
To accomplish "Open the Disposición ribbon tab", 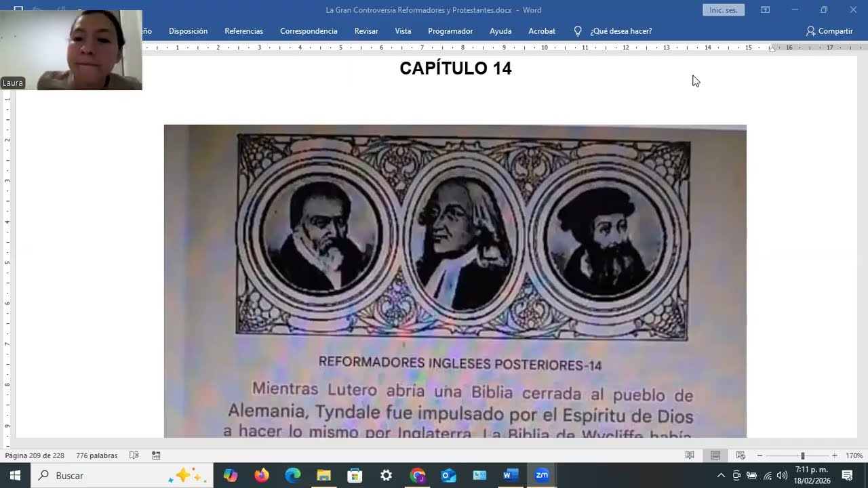I will point(188,31).
